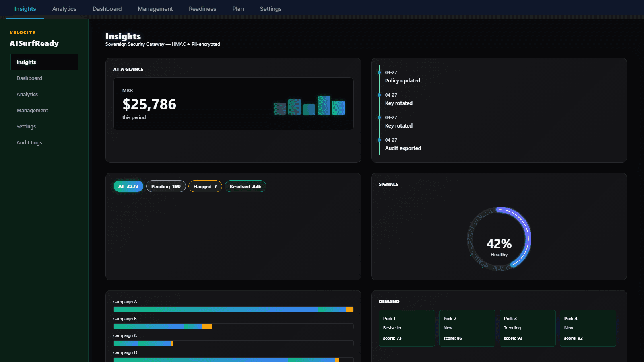Viewport: 644px width, 362px height.
Task: Switch to the Analytics top tab
Action: (x=64, y=9)
